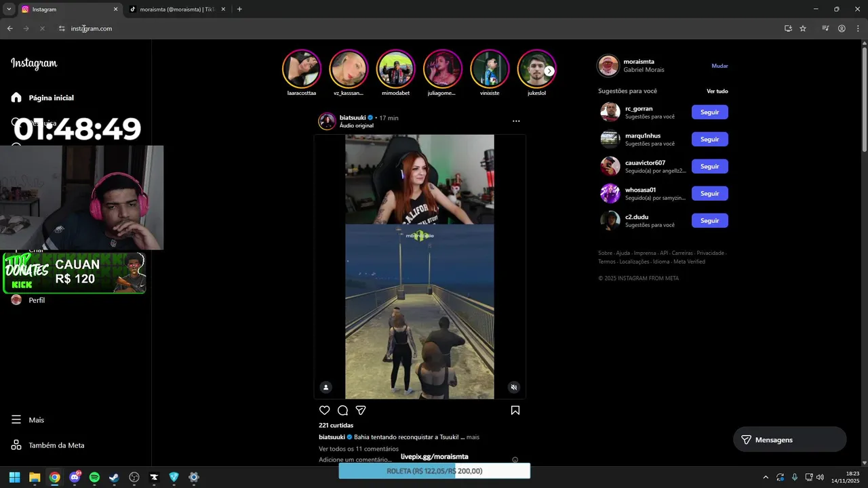This screenshot has height=488, width=868.
Task: Open Steam from the taskbar
Action: (x=114, y=477)
